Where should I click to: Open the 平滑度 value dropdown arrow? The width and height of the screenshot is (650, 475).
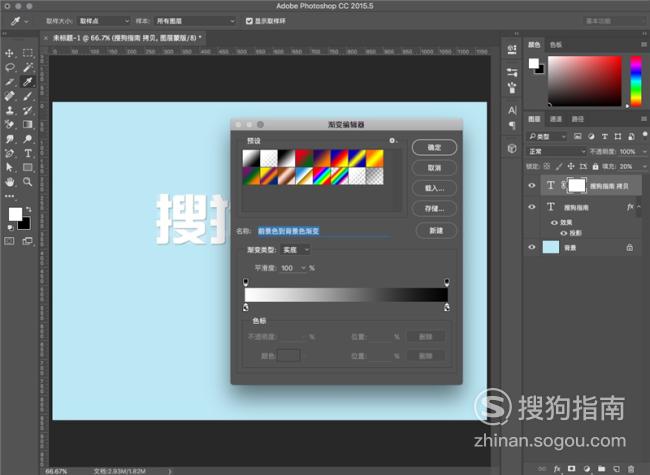tap(303, 268)
